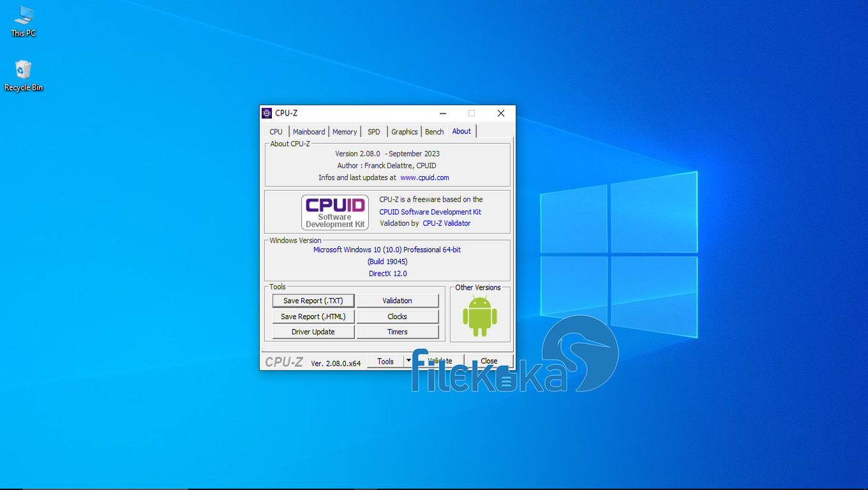Open the Timers tool
The height and width of the screenshot is (490, 868).
(x=398, y=332)
